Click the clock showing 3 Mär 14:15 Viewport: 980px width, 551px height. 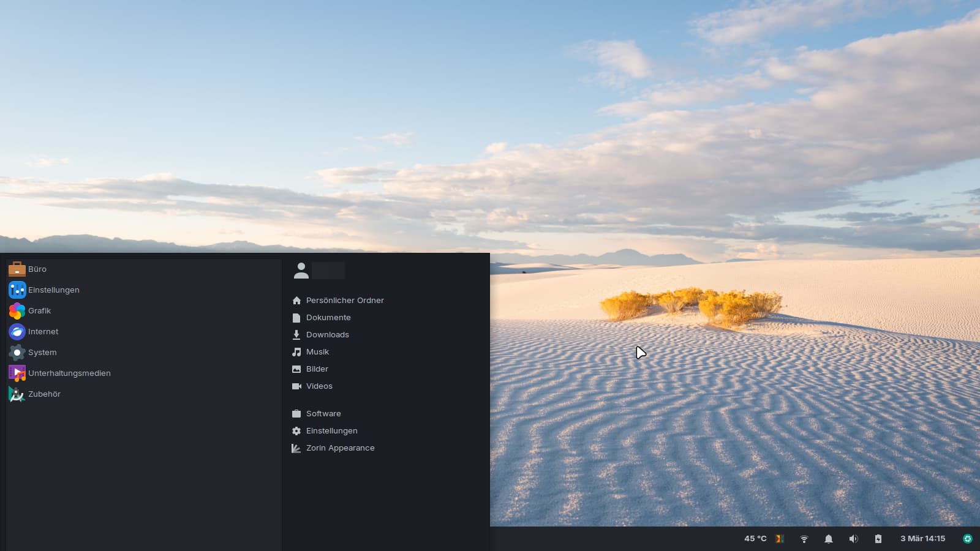pos(922,539)
